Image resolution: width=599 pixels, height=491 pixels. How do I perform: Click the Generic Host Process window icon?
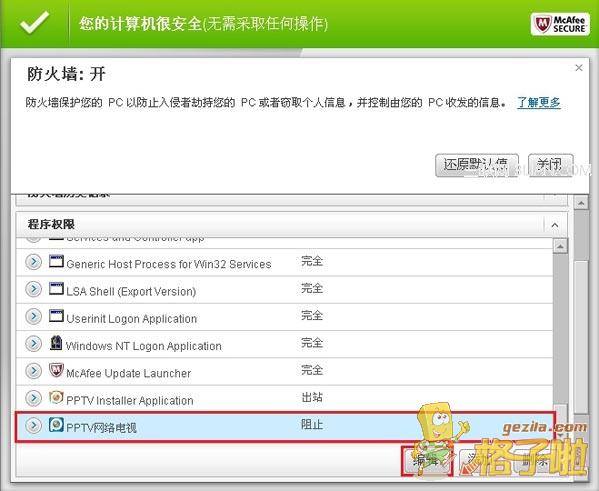point(56,261)
